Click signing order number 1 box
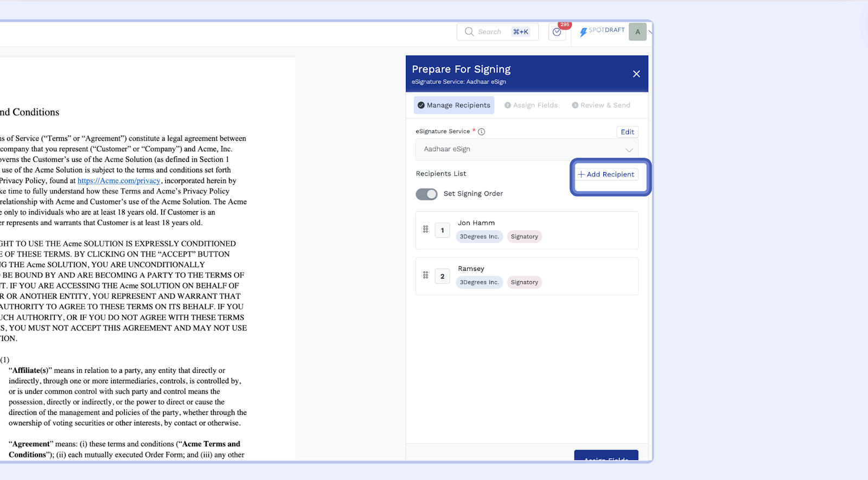 (x=442, y=230)
